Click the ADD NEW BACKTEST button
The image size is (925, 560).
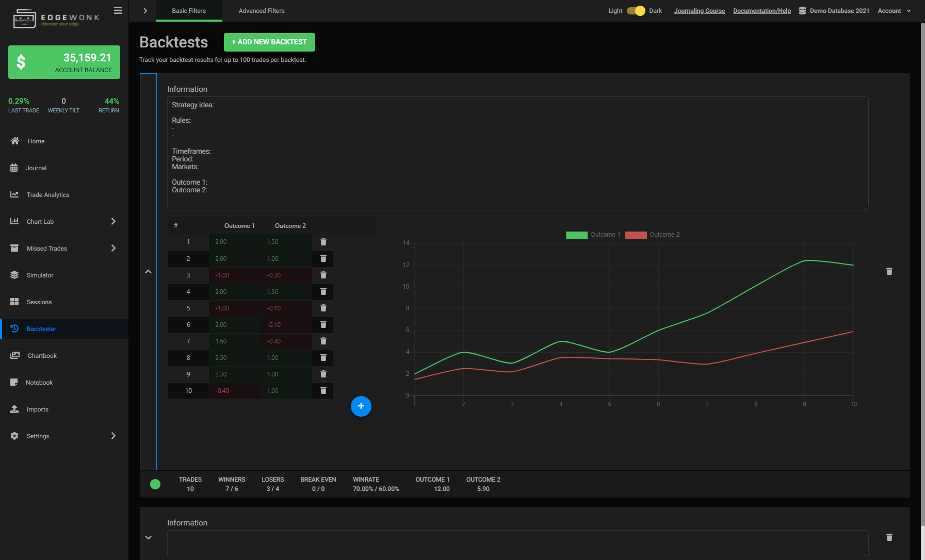click(x=269, y=42)
